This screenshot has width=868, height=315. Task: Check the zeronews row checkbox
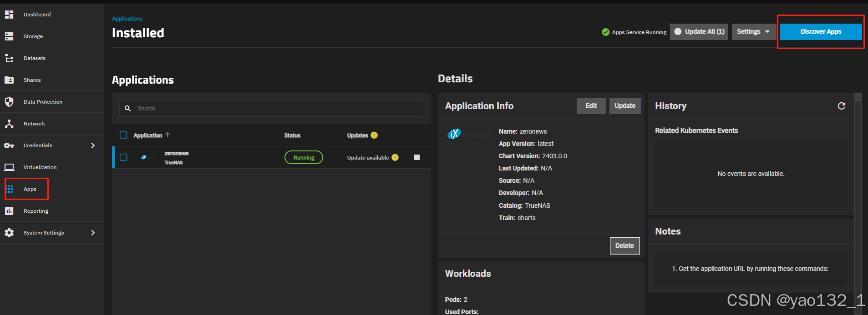(x=123, y=157)
